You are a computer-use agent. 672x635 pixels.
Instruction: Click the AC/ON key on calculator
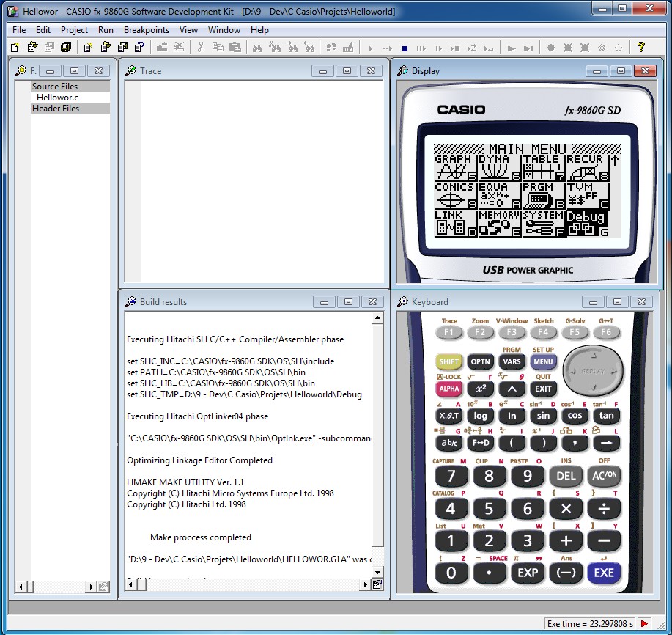coord(604,475)
